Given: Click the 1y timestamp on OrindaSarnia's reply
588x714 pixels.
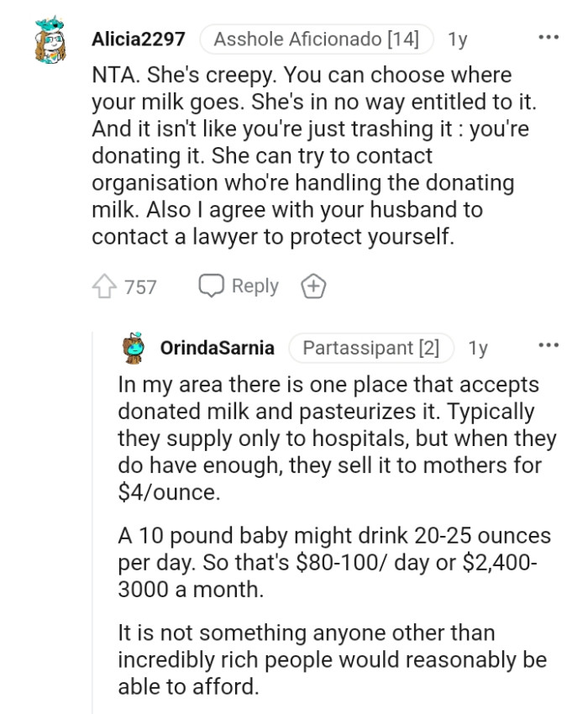Looking at the screenshot, I should (x=479, y=347).
